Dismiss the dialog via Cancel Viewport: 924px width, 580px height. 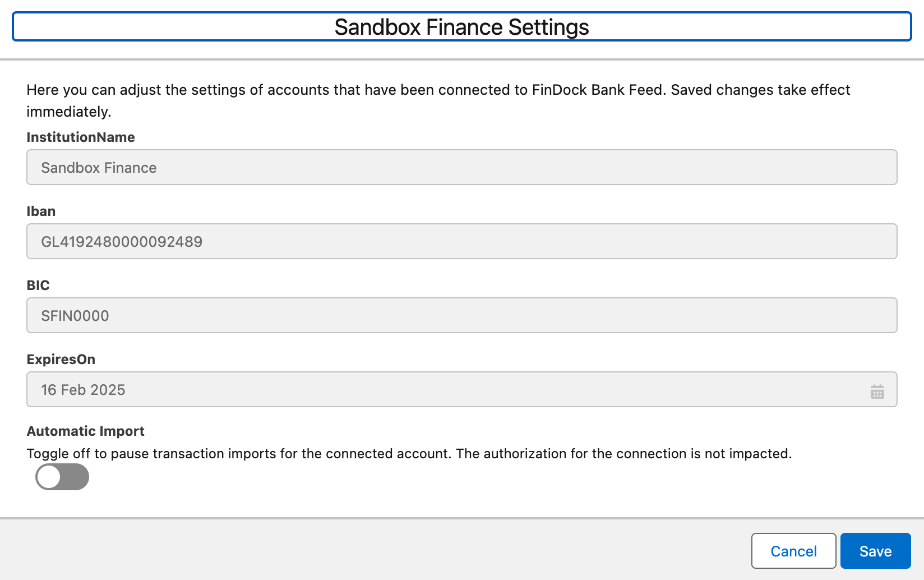click(793, 551)
